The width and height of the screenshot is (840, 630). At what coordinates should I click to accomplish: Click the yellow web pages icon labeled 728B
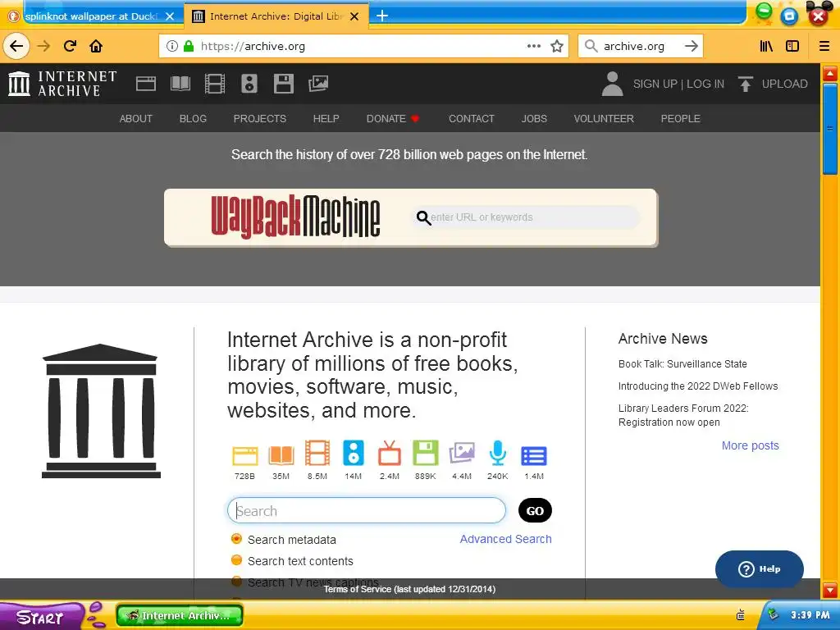tap(244, 456)
